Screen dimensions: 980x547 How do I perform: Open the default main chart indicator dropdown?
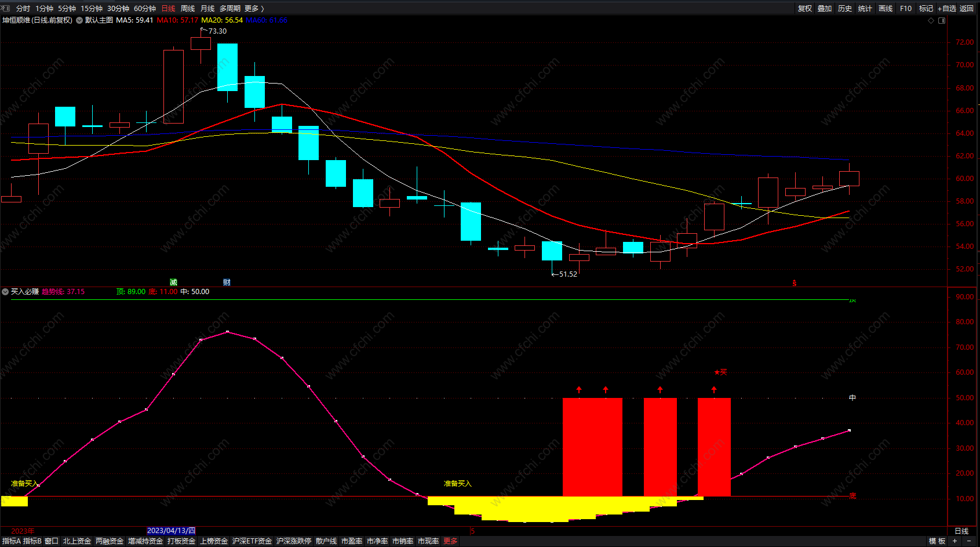[x=79, y=20]
